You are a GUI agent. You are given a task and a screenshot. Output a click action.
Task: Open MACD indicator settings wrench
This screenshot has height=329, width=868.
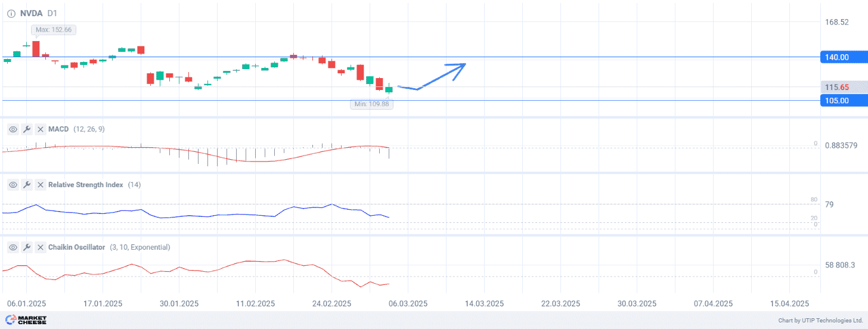tap(26, 129)
